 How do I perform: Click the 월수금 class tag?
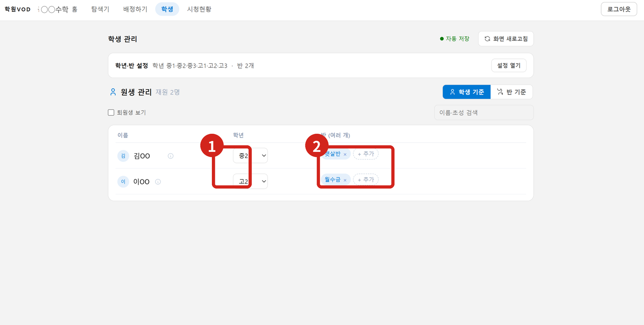tap(336, 180)
